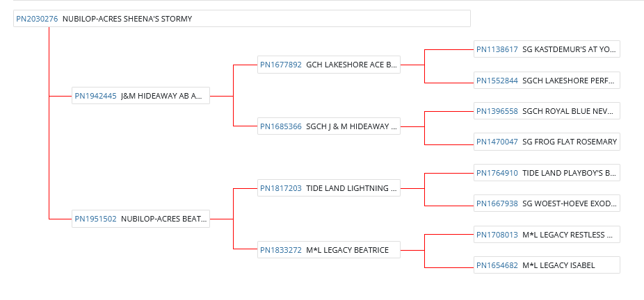The height and width of the screenshot is (300, 644).
Task: Open the PN1685366 link
Action: [281, 126]
